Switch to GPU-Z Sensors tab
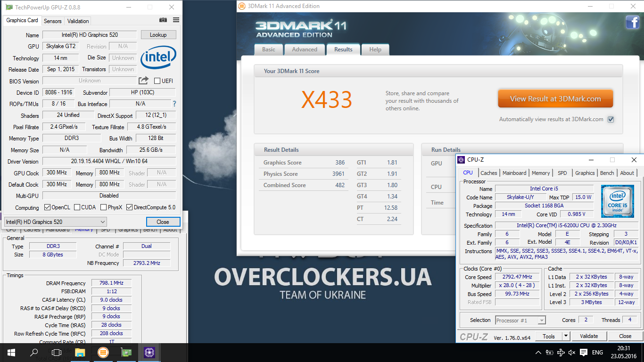Viewport: 644px width, 362px height. point(53,21)
